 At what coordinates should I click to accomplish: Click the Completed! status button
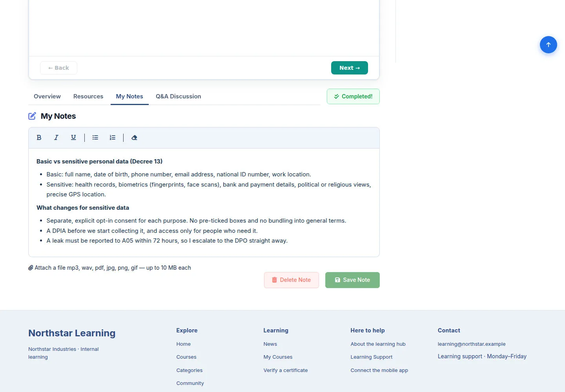click(x=353, y=96)
